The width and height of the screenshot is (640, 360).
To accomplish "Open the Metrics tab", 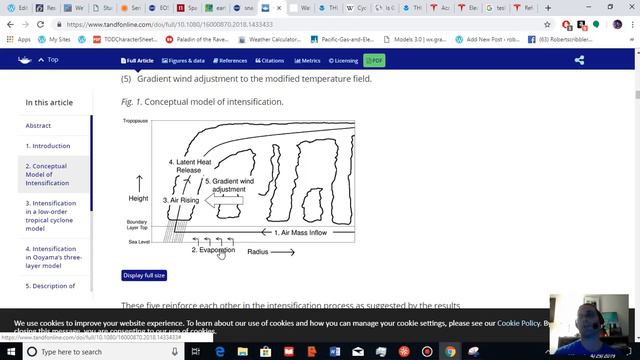I will [307, 60].
